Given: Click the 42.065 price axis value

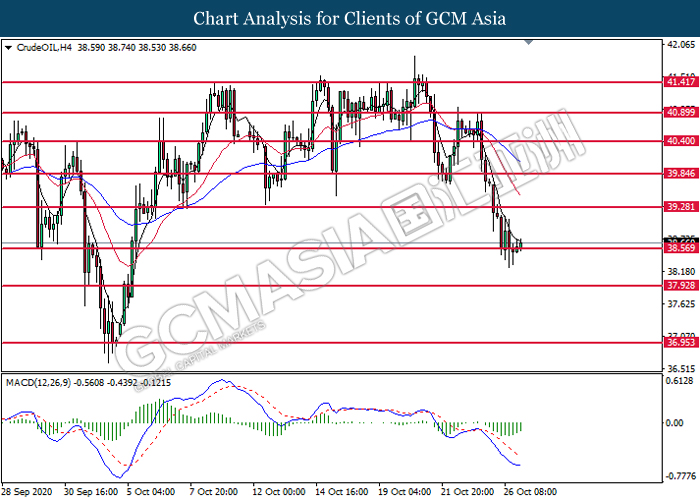Looking at the screenshot, I should [x=681, y=45].
